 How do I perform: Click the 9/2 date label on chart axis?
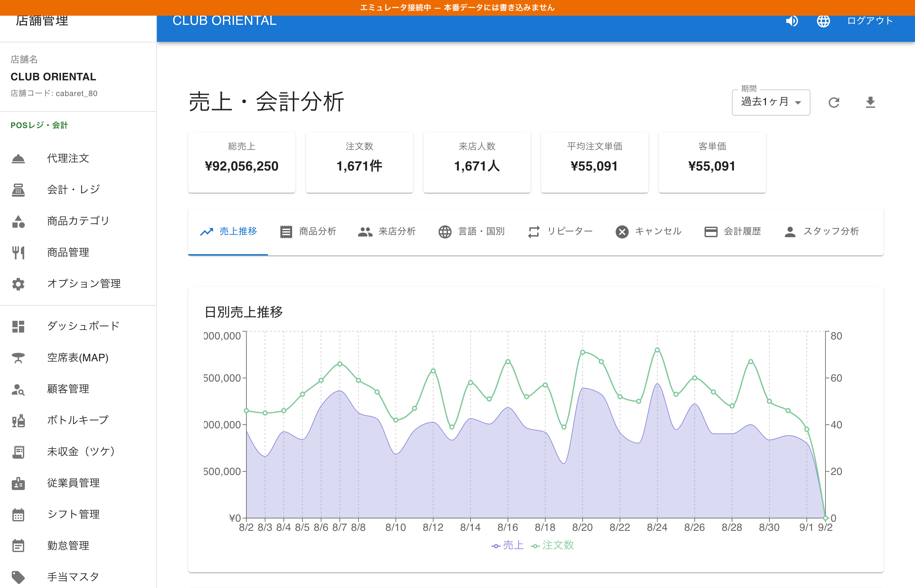pos(825,528)
